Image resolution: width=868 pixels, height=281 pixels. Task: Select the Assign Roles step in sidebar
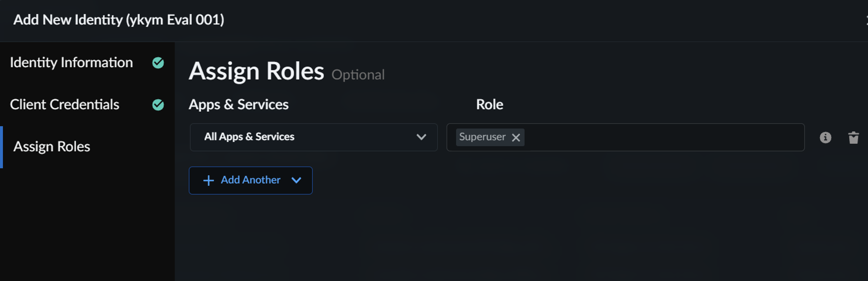tap(52, 146)
